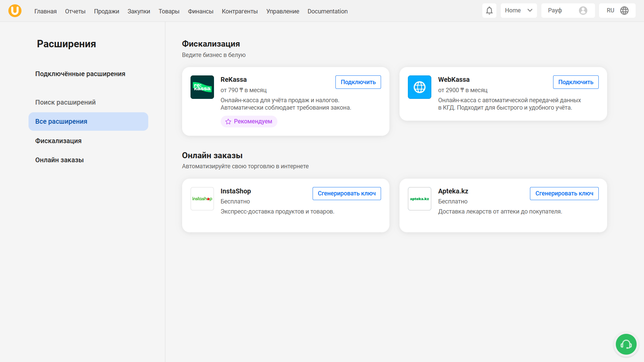Click the Apteka.kz logo thumbnail
The image size is (644, 362).
pyautogui.click(x=419, y=199)
